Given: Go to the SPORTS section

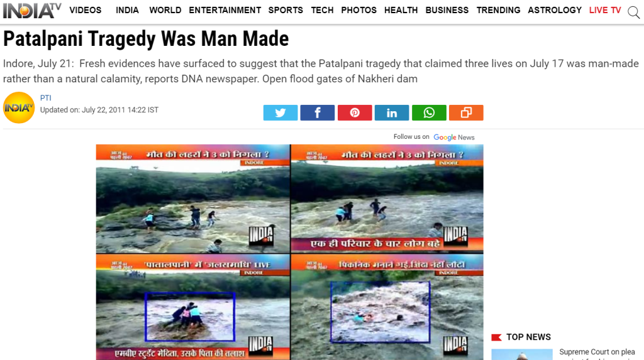Looking at the screenshot, I should (x=286, y=10).
